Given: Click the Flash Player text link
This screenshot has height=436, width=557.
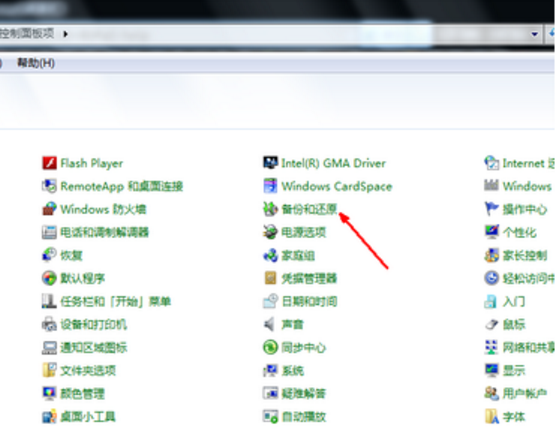Looking at the screenshot, I should [x=92, y=163].
